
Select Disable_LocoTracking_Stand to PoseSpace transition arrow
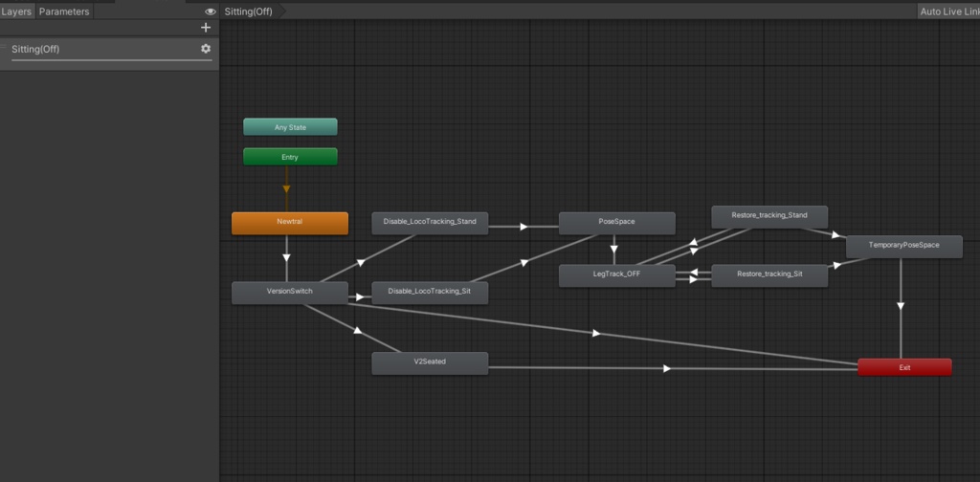[x=523, y=227]
